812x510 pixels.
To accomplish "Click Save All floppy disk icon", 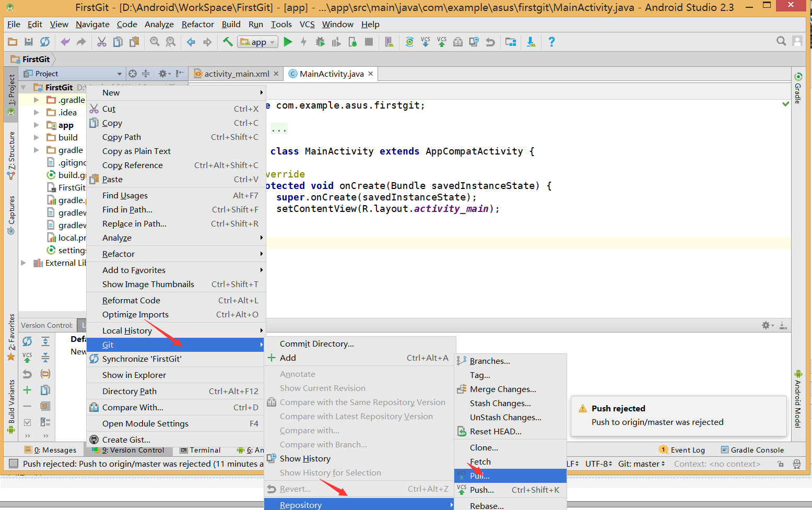I will [29, 42].
